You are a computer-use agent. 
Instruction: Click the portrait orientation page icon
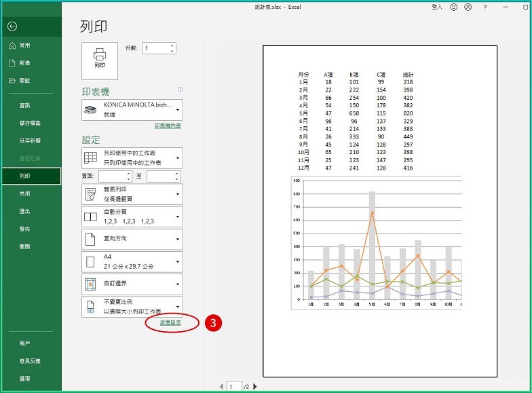click(x=90, y=239)
